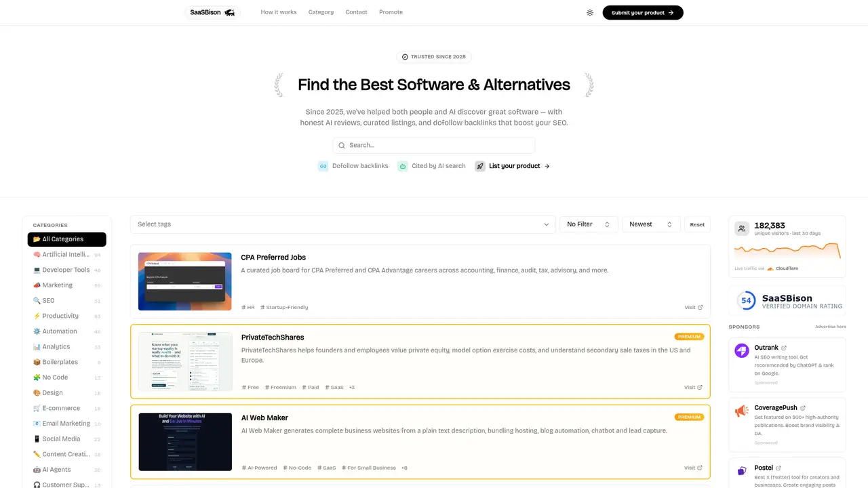Choose the SEO category
The width and height of the screenshot is (868, 488).
(x=67, y=301)
